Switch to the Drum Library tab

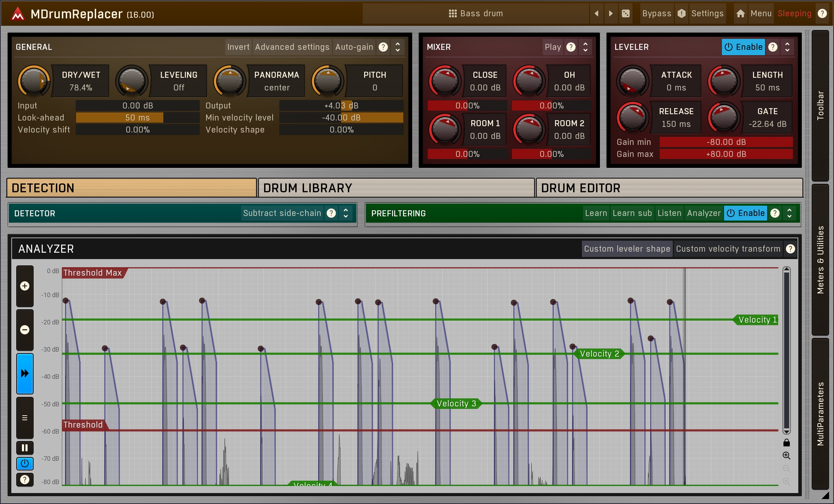tap(396, 188)
